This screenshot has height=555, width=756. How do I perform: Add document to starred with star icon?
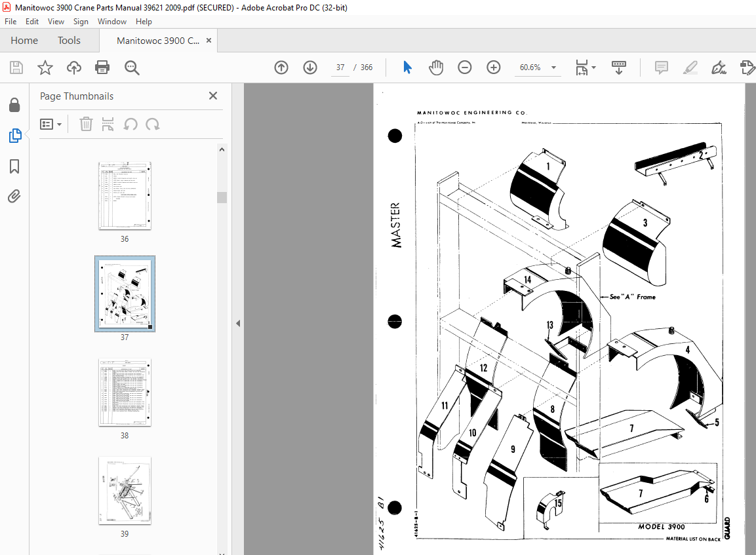[x=45, y=67]
